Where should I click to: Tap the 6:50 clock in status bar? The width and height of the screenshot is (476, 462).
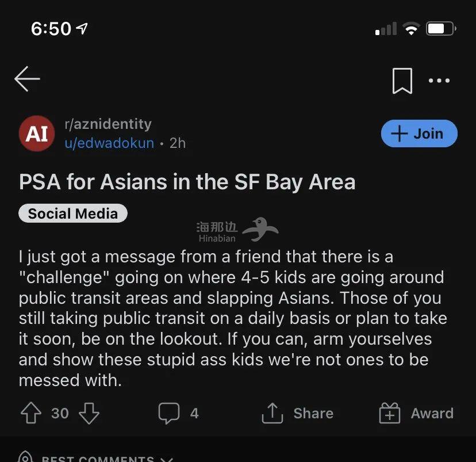point(51,29)
